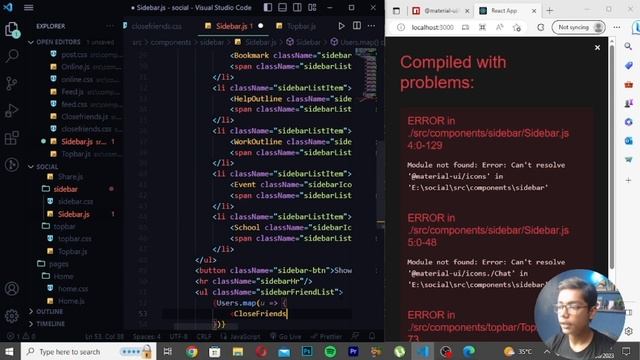Click the Not syncing profile button

[579, 27]
